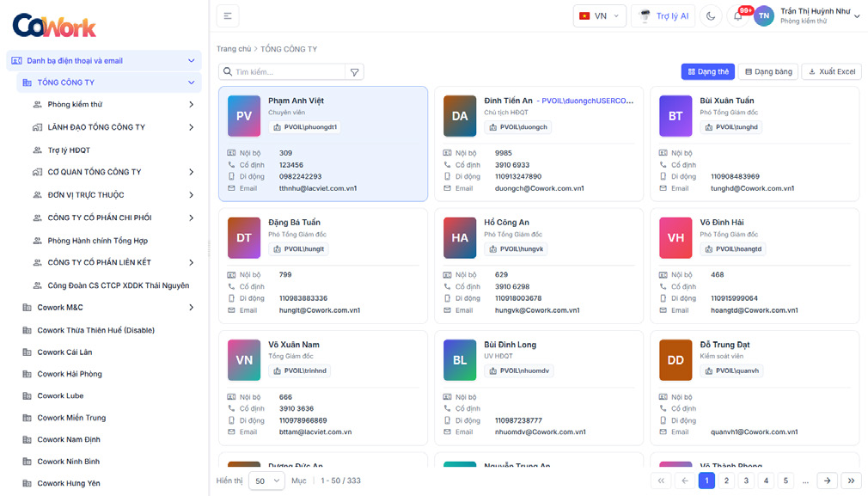Screen dimensions: 868x496
Task: Go to page 4
Action: 766,481
